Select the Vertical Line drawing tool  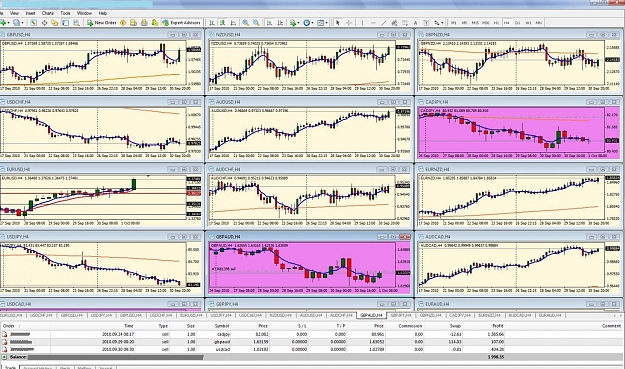click(x=362, y=23)
